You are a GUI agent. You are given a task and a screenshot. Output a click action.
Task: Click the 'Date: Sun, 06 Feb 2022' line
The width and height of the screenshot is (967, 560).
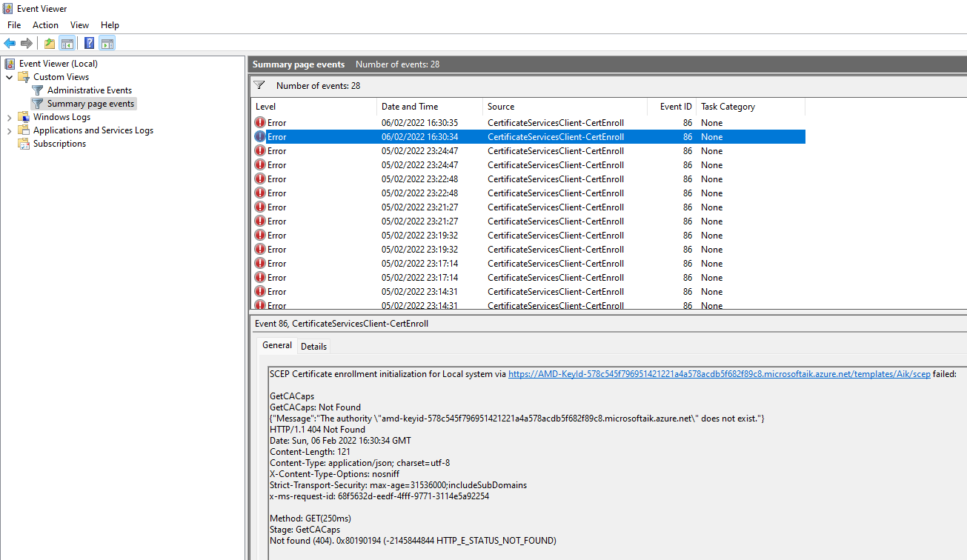pyautogui.click(x=340, y=441)
